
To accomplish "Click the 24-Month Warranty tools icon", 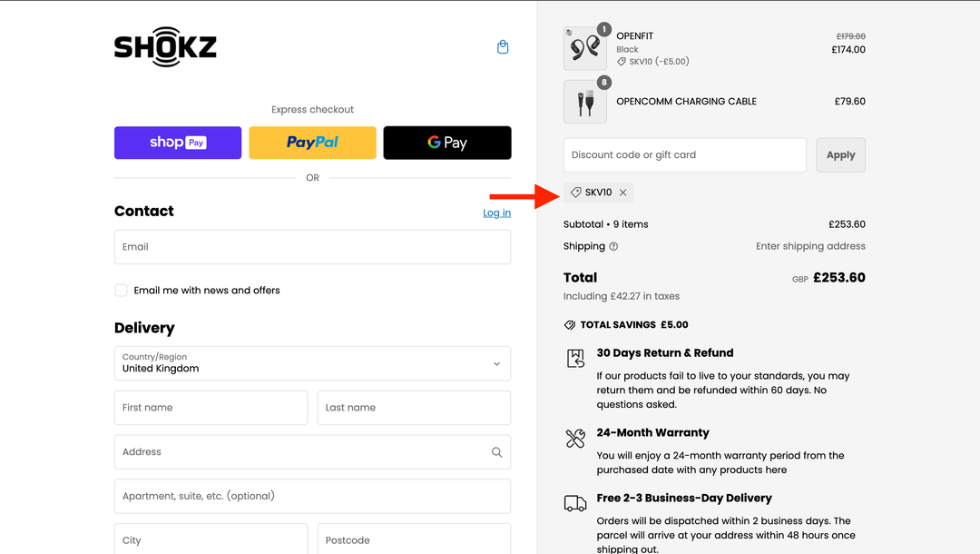I will point(575,439).
